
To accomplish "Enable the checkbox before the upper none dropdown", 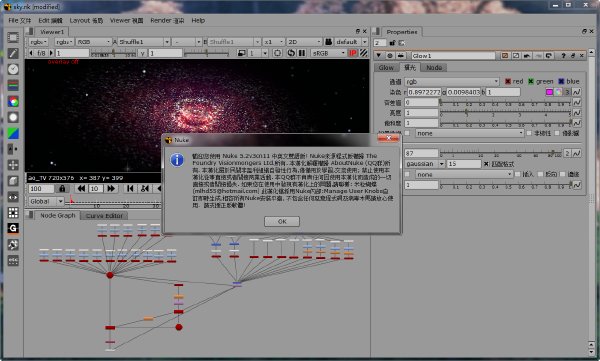I will [407, 133].
